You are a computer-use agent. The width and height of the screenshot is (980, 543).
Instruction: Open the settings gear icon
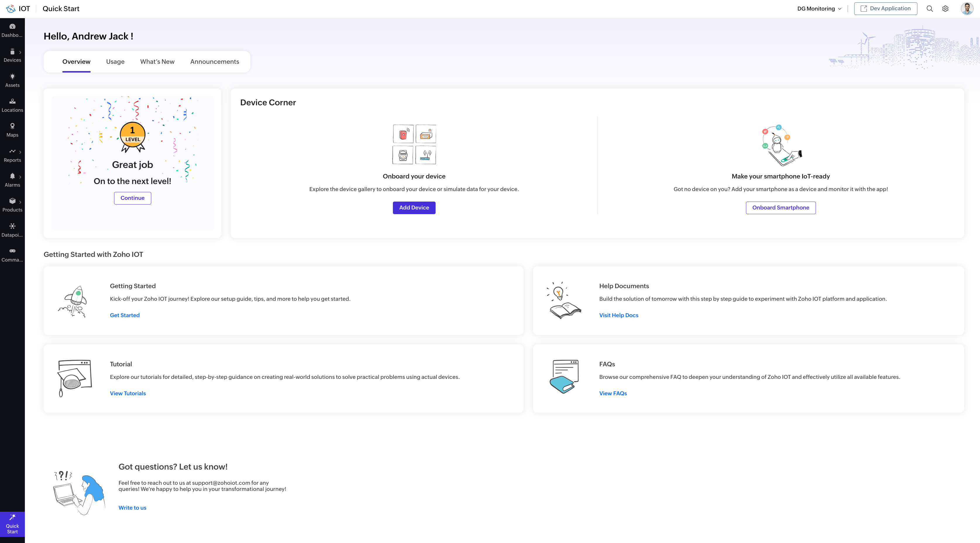tap(945, 9)
